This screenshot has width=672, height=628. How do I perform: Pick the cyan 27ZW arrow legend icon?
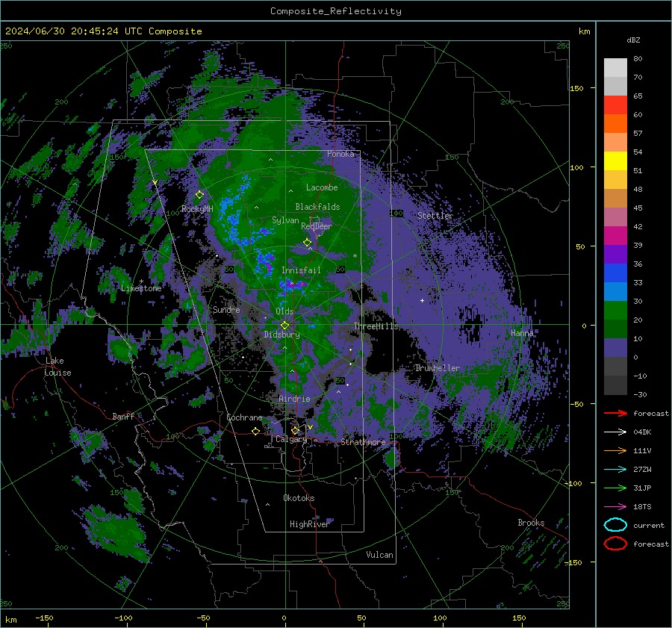(615, 470)
